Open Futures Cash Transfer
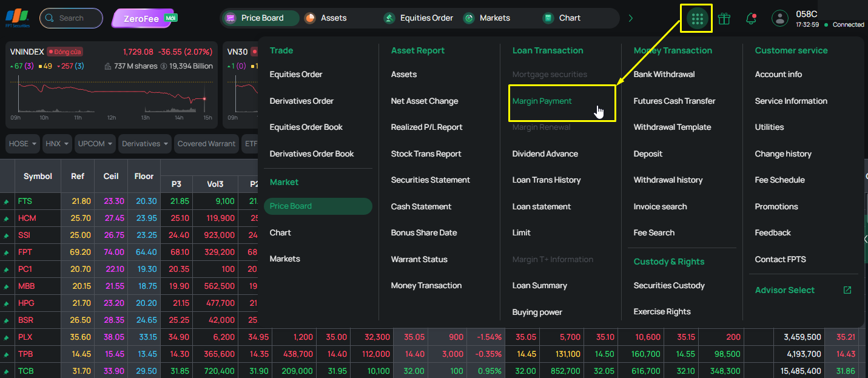 coord(675,101)
